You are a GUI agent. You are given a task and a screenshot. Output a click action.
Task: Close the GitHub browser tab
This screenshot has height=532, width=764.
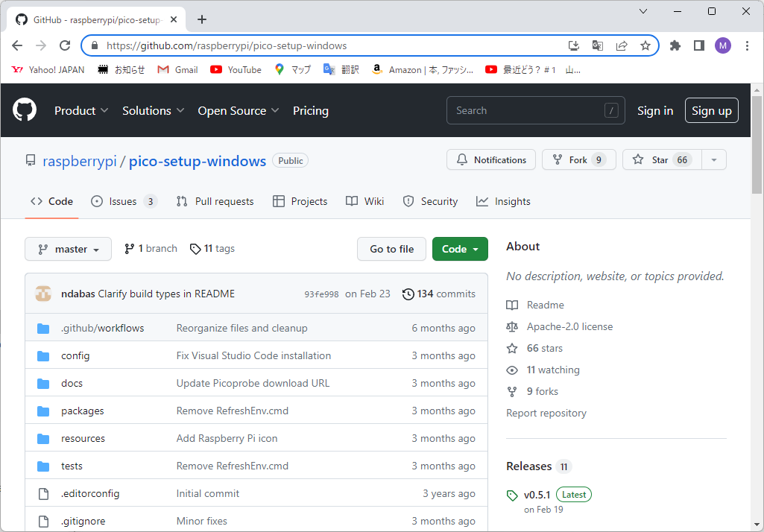point(174,20)
